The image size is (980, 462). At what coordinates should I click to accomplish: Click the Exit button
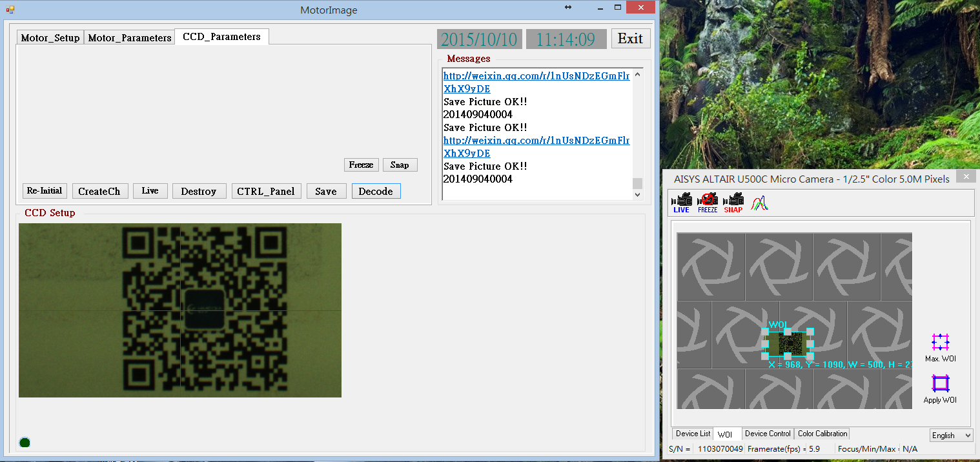click(630, 39)
